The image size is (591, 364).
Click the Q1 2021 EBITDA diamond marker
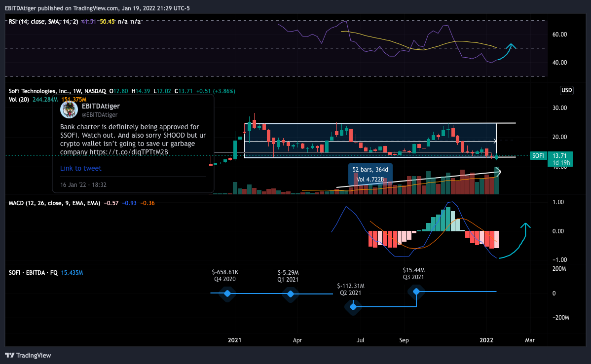click(290, 294)
